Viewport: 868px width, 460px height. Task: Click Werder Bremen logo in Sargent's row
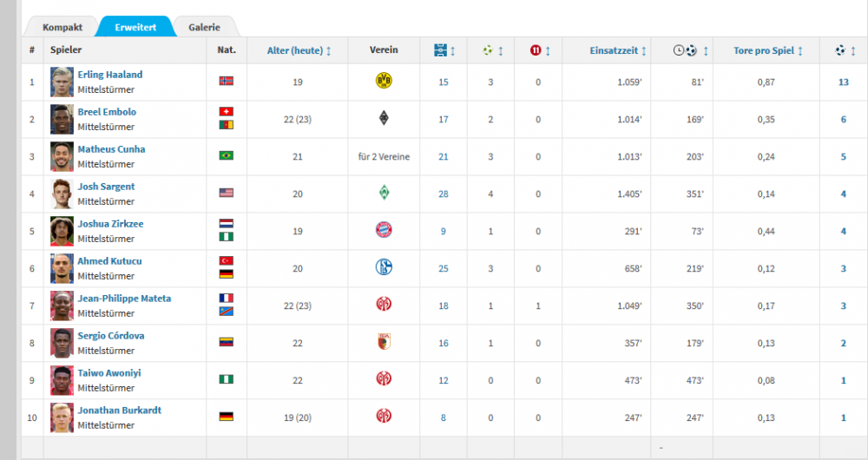(384, 194)
